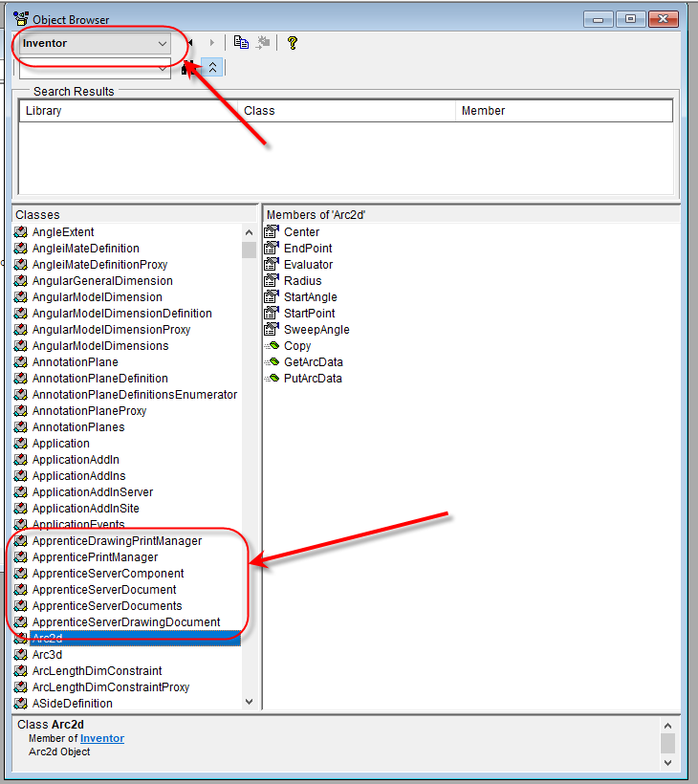Screen dimensions: 698x784
Task: Click the EndPoint property icon
Action: pyautogui.click(x=272, y=248)
